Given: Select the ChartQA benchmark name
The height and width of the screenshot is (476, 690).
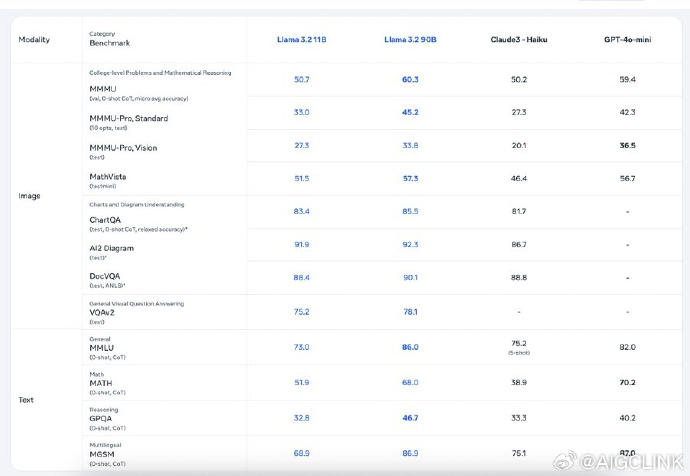Looking at the screenshot, I should point(105,220).
